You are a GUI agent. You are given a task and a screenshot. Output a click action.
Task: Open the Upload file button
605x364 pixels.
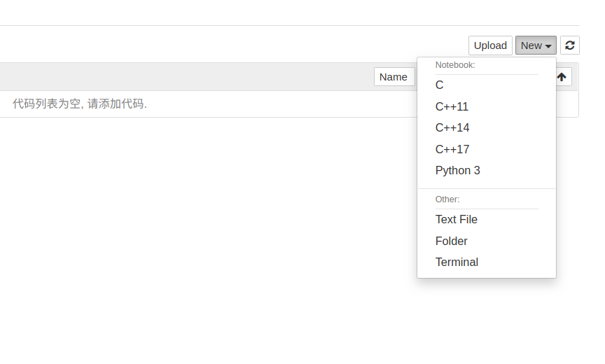point(490,45)
